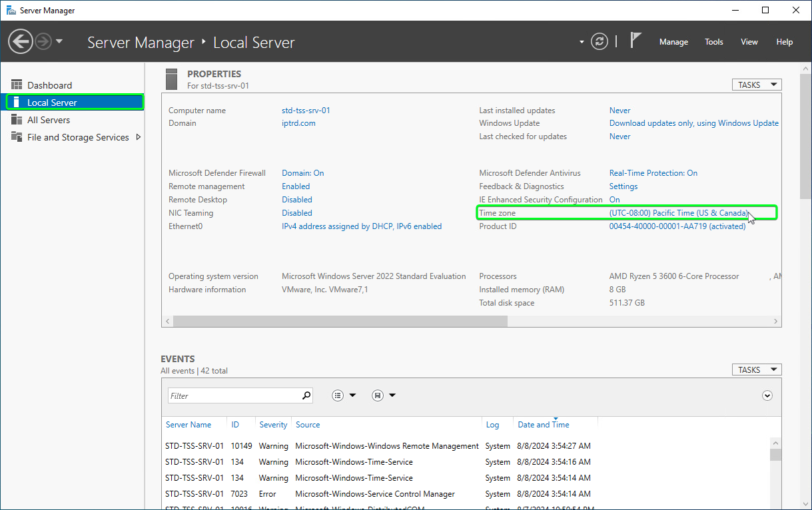Open the Events TASKS dropdown
Screen dimensions: 812x510
click(757, 370)
